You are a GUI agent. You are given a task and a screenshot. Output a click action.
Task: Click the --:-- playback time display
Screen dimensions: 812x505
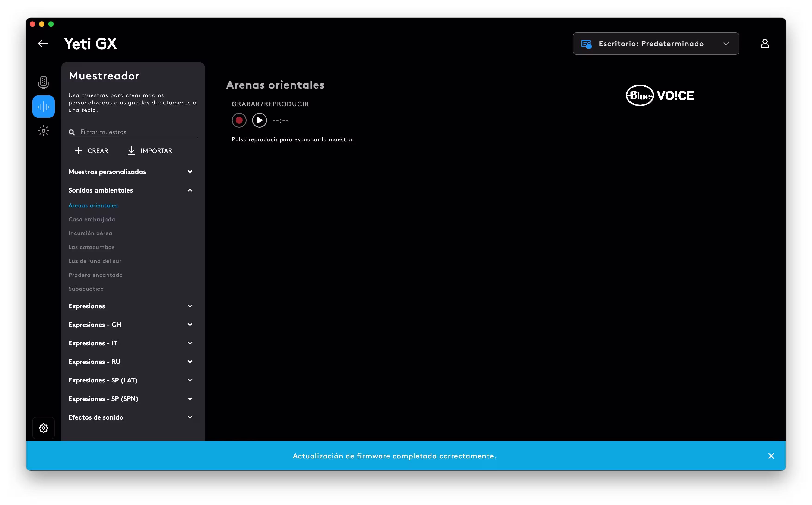tap(281, 120)
